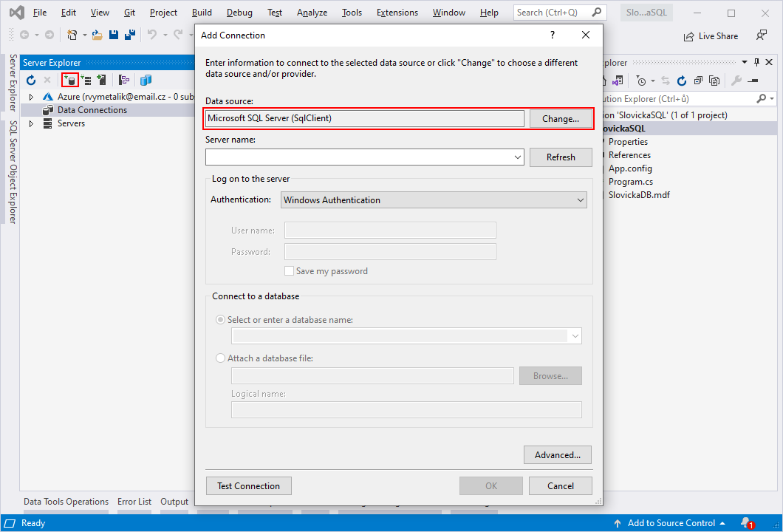Click the Navigate Backward icon

click(24, 35)
